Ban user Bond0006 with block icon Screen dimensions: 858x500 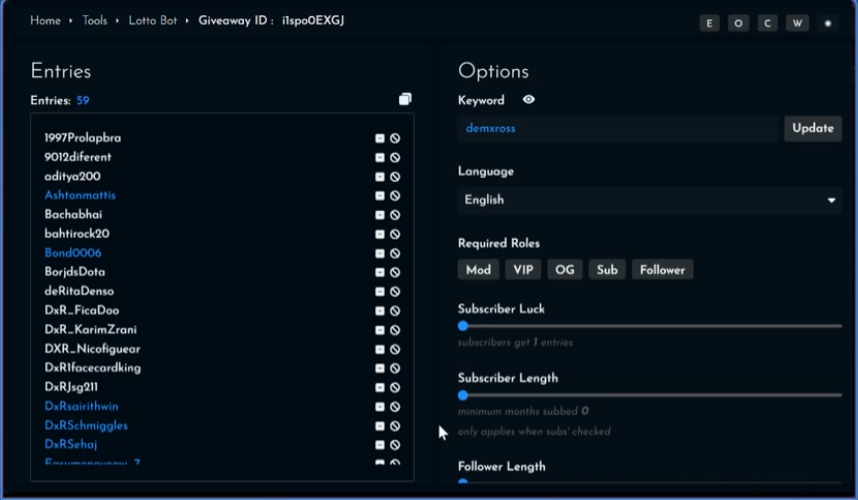395,253
